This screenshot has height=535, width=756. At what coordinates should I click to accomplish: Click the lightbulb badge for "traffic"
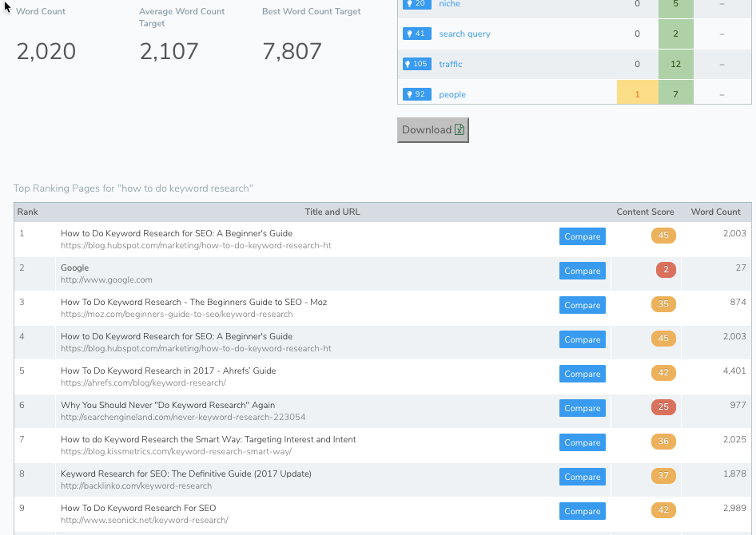point(417,64)
